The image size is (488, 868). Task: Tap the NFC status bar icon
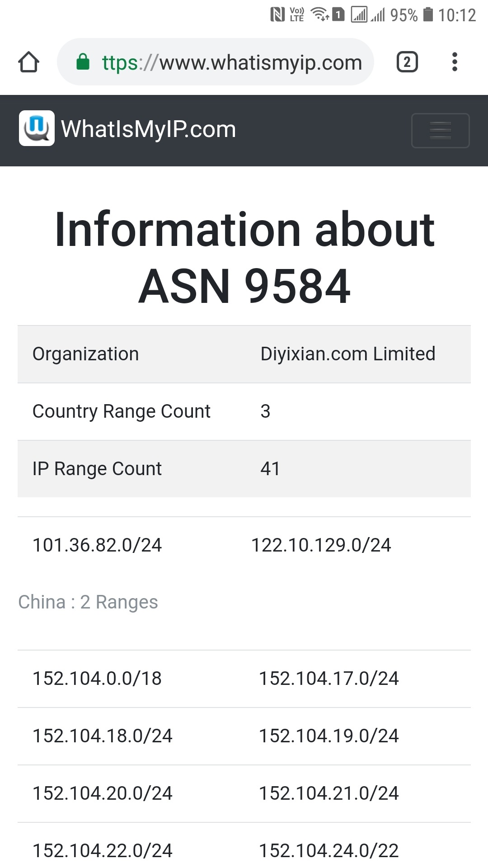tap(277, 15)
